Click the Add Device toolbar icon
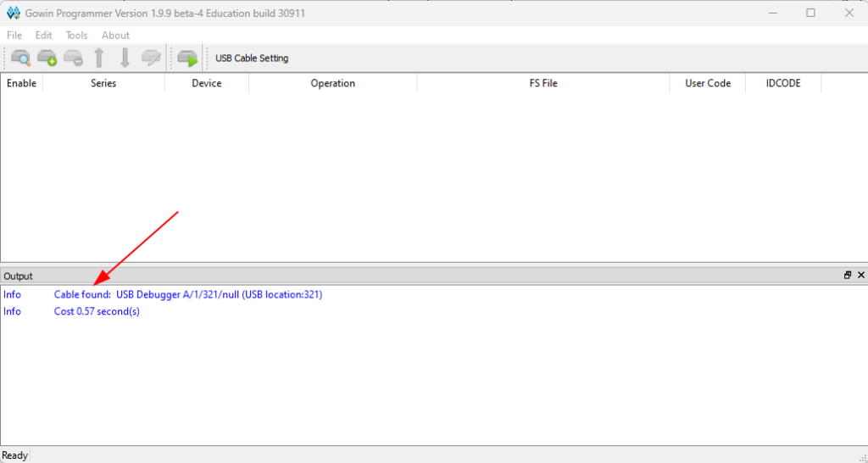 point(47,58)
